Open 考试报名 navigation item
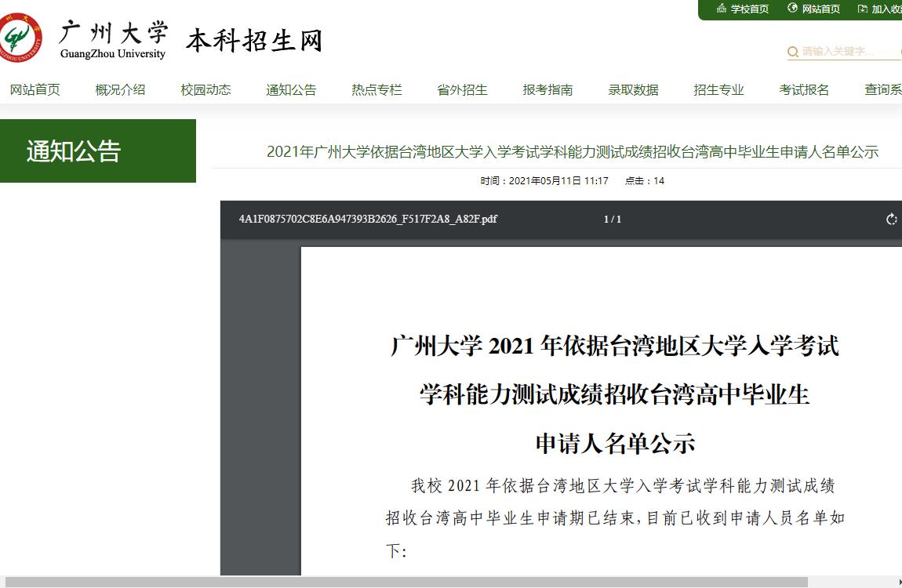The image size is (902, 588). click(x=804, y=89)
